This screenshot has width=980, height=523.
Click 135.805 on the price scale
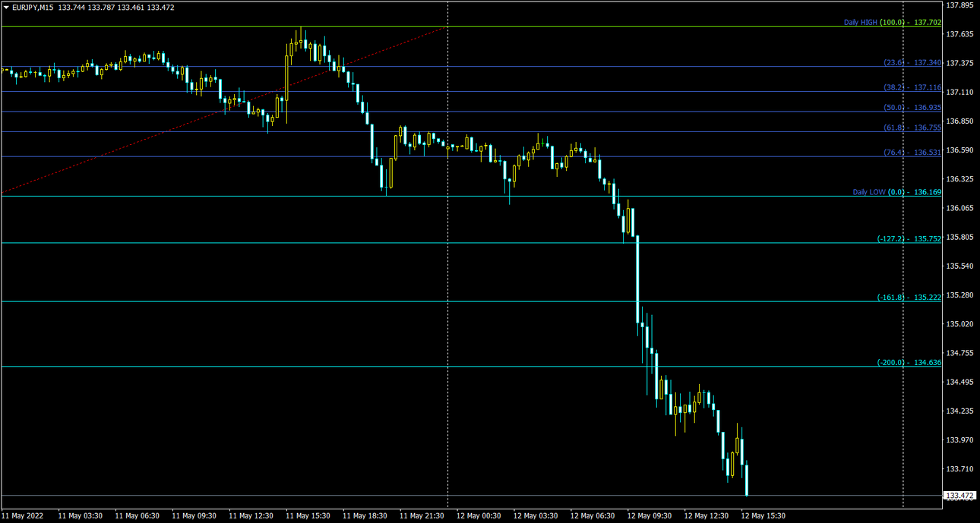point(960,237)
